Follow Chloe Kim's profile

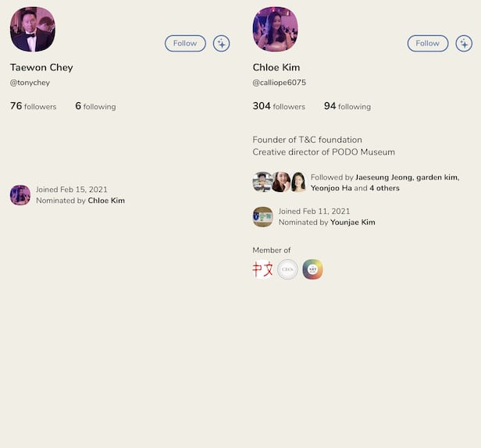(x=428, y=43)
